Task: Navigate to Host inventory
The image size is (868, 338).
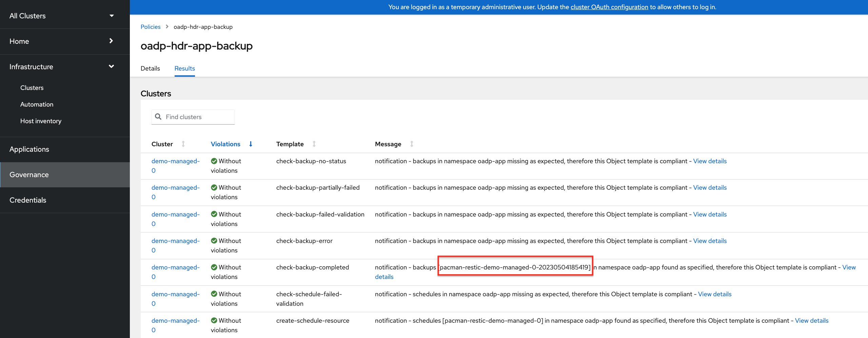Action: [41, 121]
